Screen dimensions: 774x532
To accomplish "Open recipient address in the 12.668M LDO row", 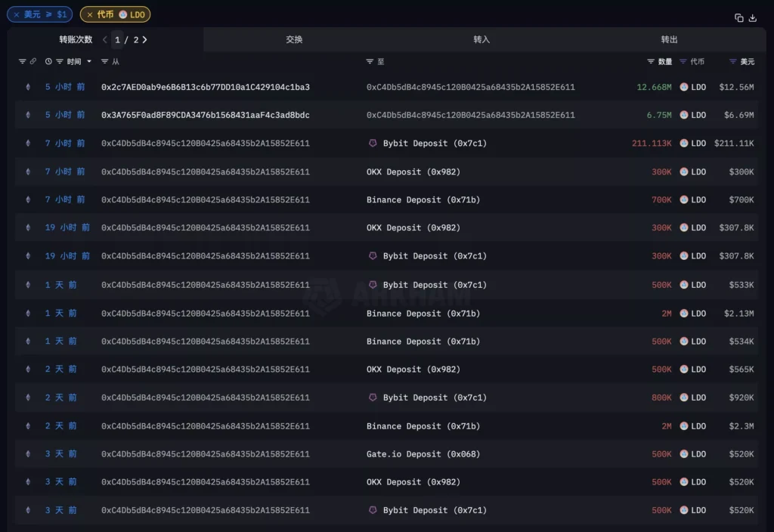I will point(470,87).
